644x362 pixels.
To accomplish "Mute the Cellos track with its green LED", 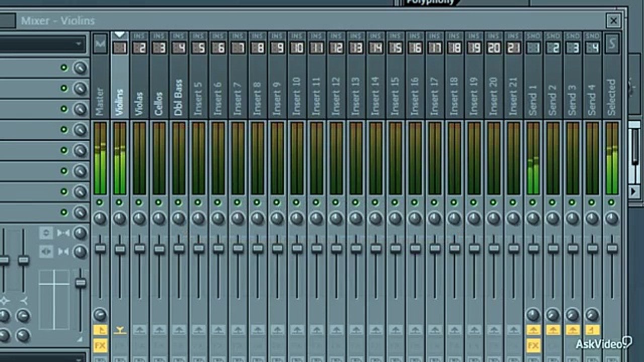I will [x=158, y=202].
